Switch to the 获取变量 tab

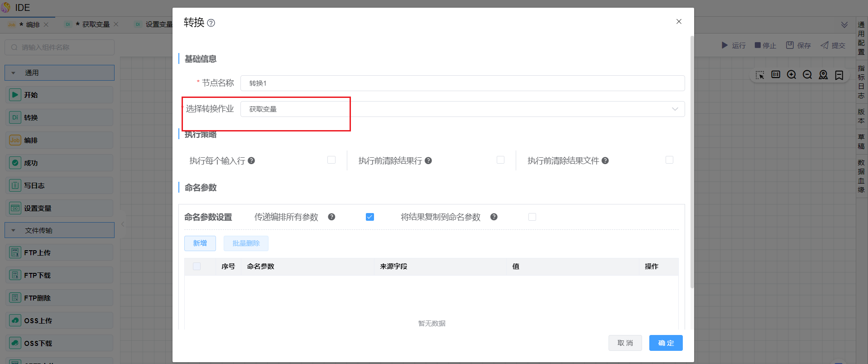pos(96,24)
